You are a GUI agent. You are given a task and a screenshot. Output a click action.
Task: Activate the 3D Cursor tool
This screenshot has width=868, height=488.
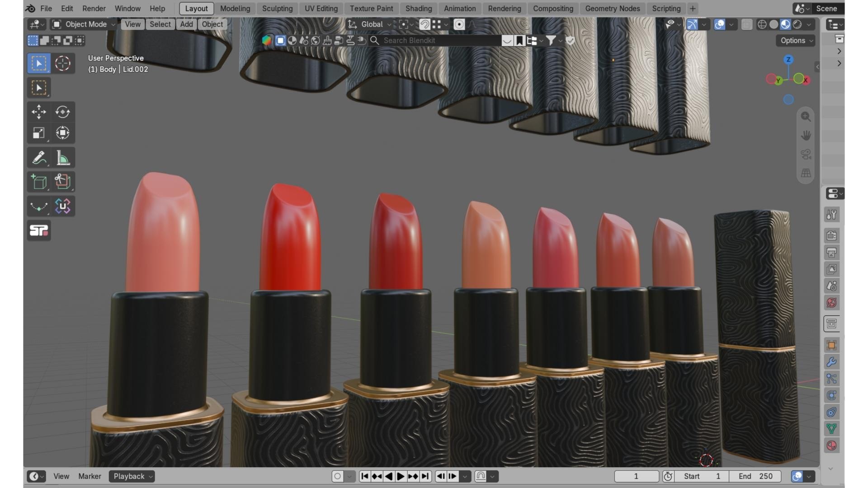point(62,63)
